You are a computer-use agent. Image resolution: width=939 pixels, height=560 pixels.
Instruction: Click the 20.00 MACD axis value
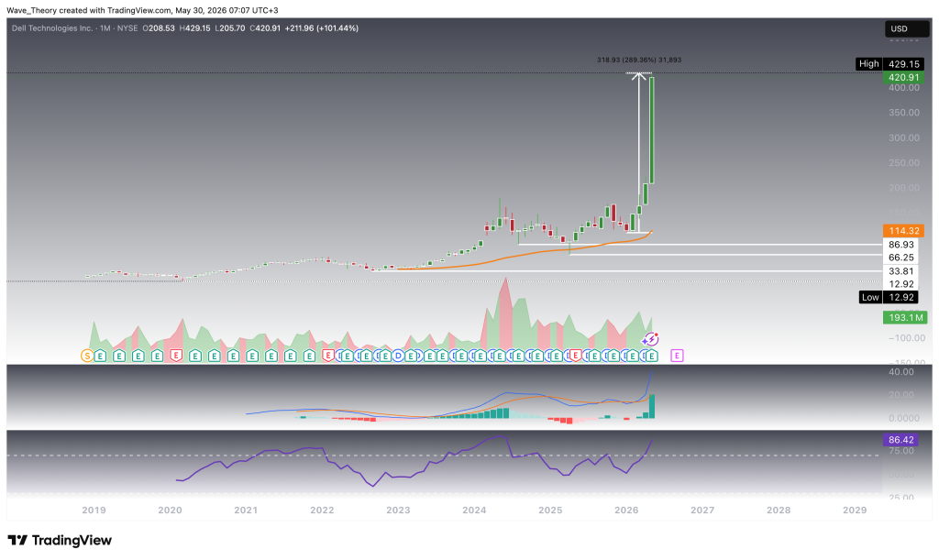pyautogui.click(x=901, y=395)
